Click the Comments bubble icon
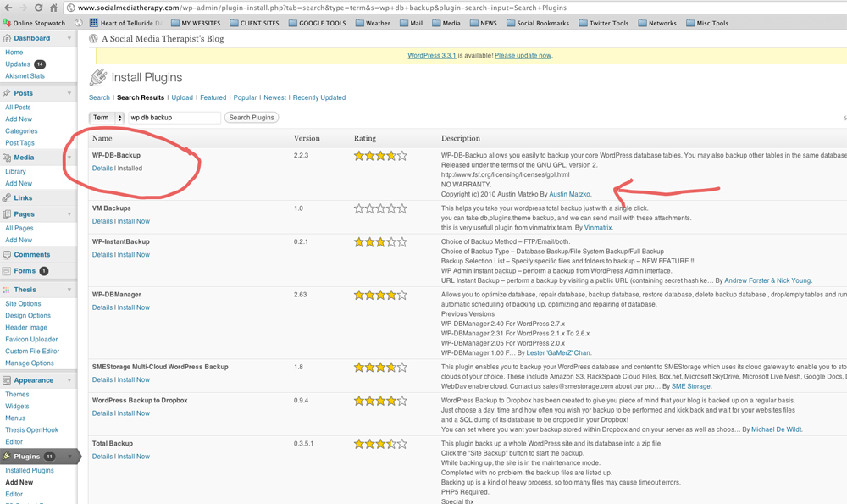 pos(7,254)
